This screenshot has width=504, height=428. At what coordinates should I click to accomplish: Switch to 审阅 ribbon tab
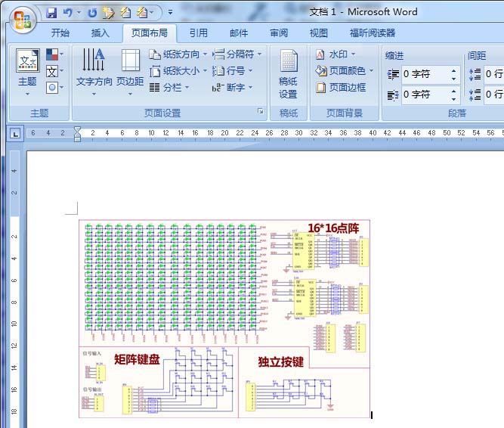click(x=279, y=33)
